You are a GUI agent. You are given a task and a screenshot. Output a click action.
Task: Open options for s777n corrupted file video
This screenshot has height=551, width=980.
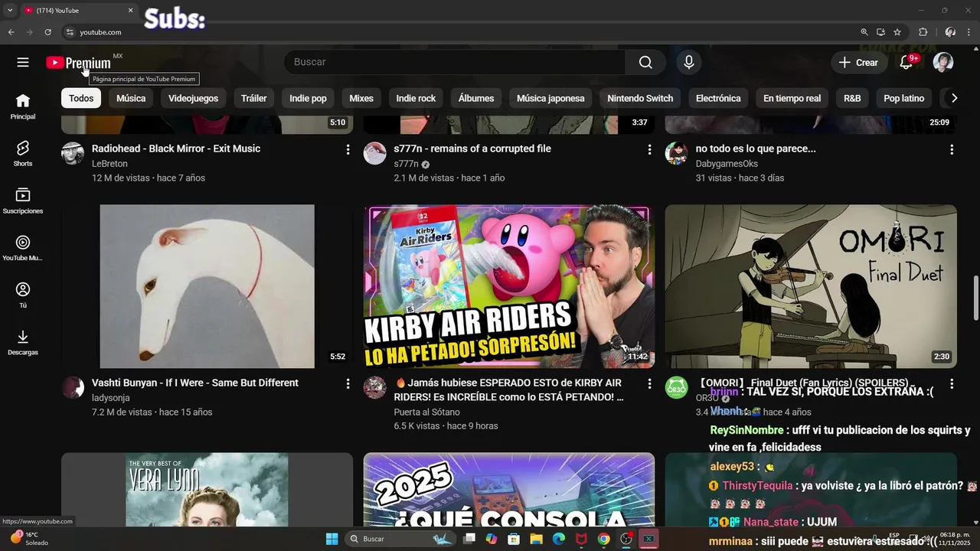(649, 149)
